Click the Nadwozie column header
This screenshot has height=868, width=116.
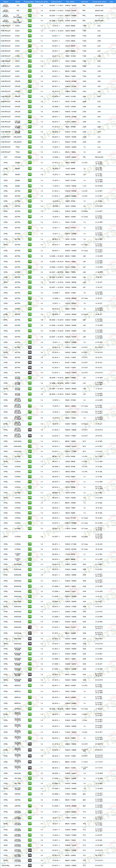coord(84,1)
